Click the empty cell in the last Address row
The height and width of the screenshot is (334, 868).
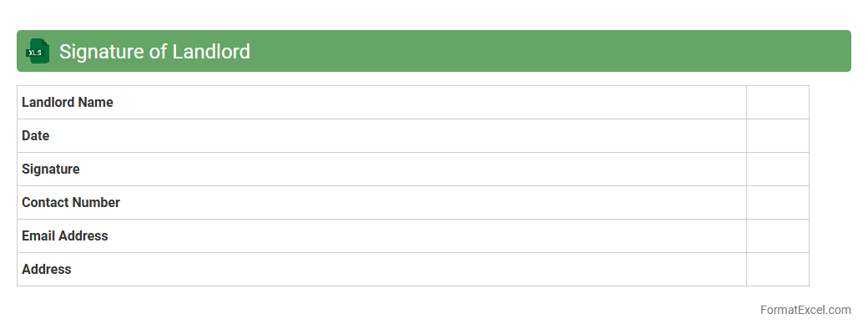[x=777, y=270]
